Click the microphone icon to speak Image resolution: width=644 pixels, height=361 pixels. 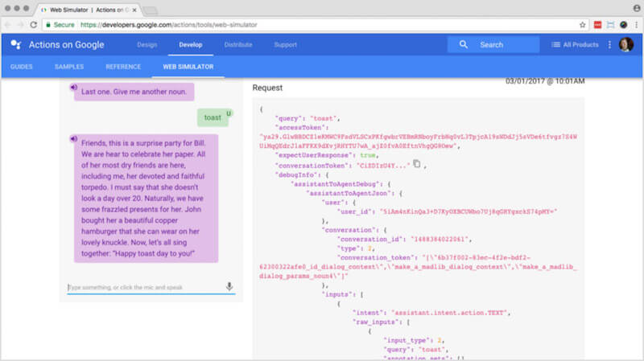coord(229,286)
